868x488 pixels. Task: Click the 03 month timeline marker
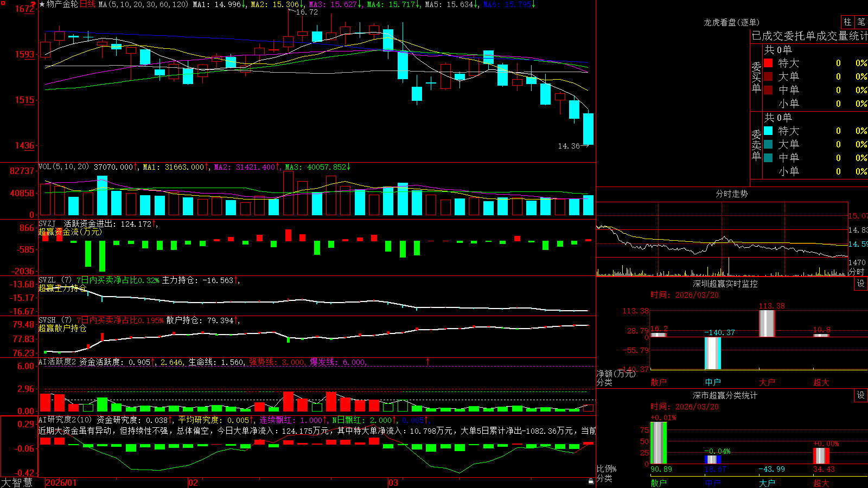(x=393, y=482)
